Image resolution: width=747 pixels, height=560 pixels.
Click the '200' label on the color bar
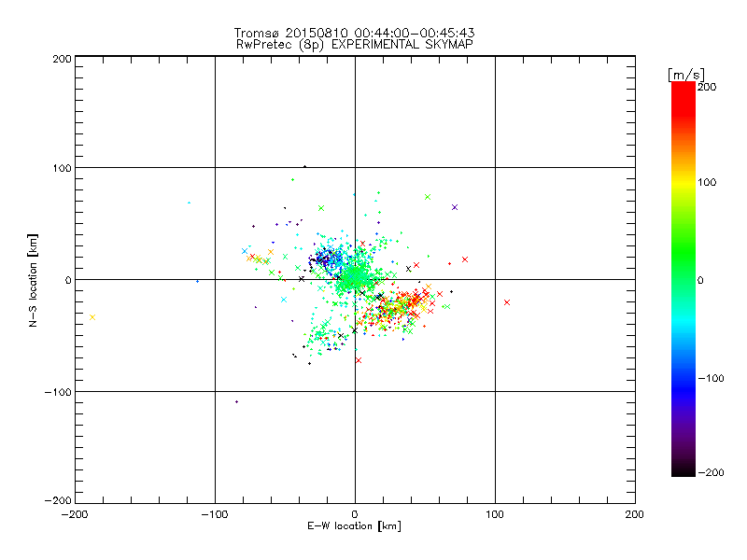pyautogui.click(x=707, y=87)
